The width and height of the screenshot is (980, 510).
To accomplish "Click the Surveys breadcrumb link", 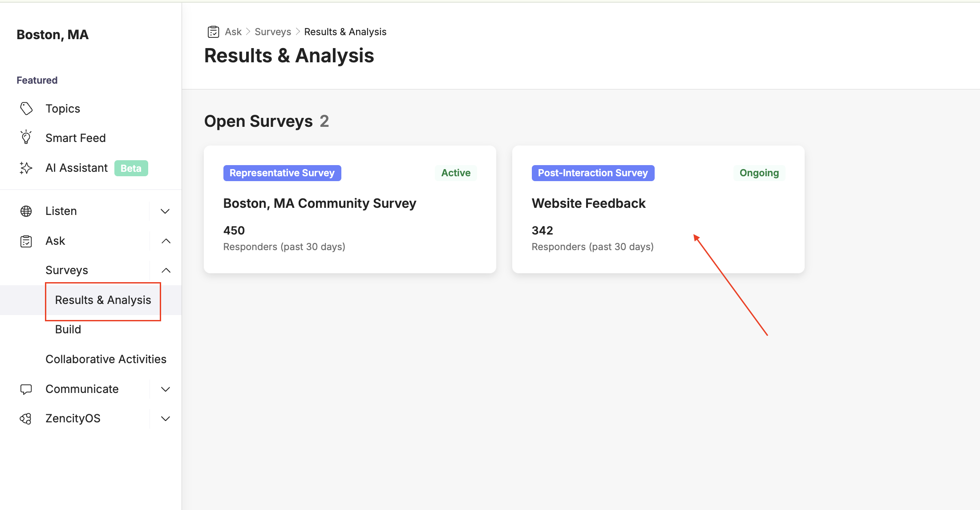I will (x=272, y=32).
